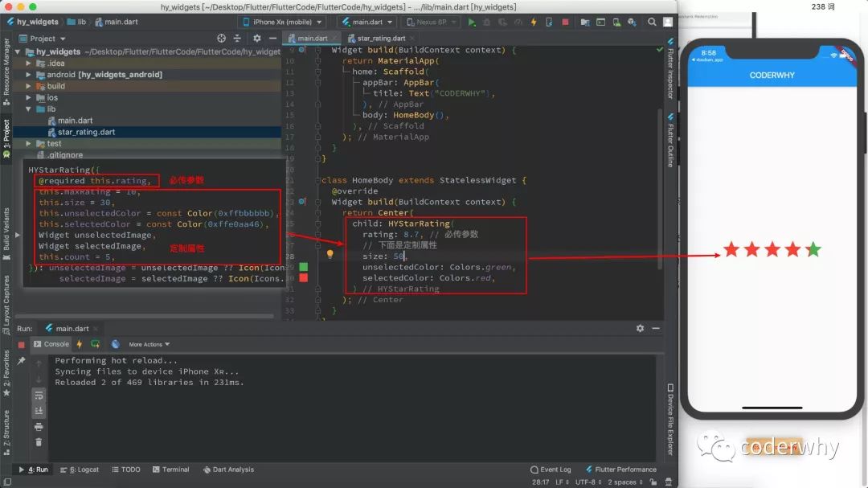Open the TODO tool tab
The width and height of the screenshot is (868, 488).
[x=125, y=470]
